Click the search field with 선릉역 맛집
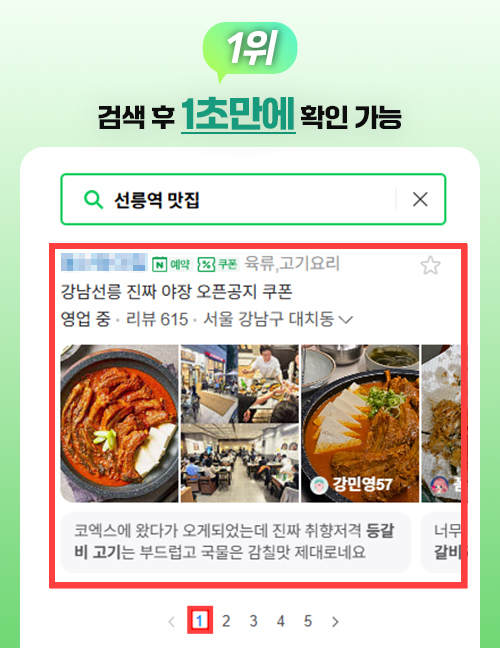The height and width of the screenshot is (648, 500). 253,200
